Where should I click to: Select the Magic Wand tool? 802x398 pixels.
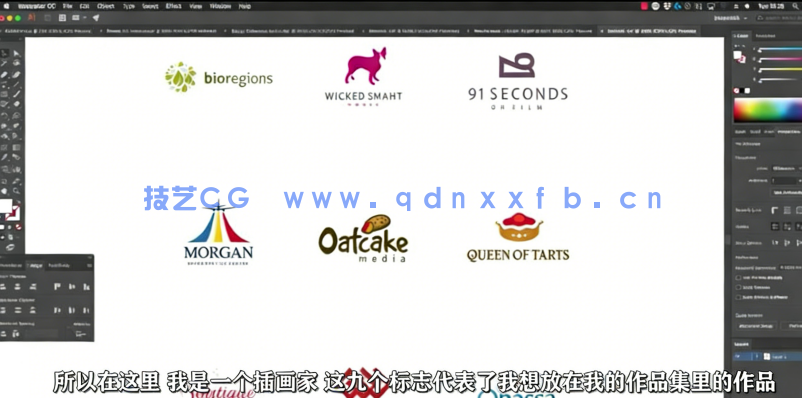click(4, 62)
